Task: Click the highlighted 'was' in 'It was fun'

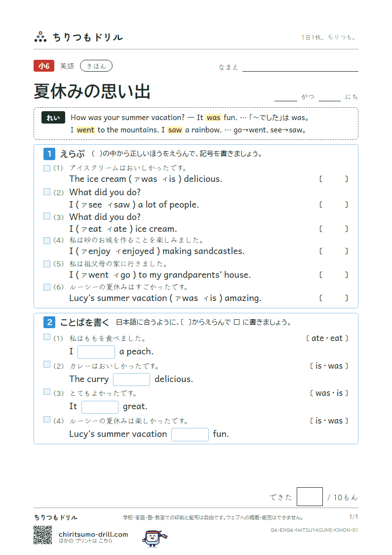Action: 213,118
